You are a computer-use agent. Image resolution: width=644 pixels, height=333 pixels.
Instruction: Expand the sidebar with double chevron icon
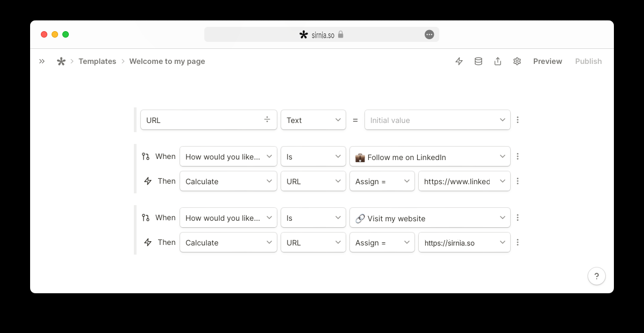click(42, 61)
